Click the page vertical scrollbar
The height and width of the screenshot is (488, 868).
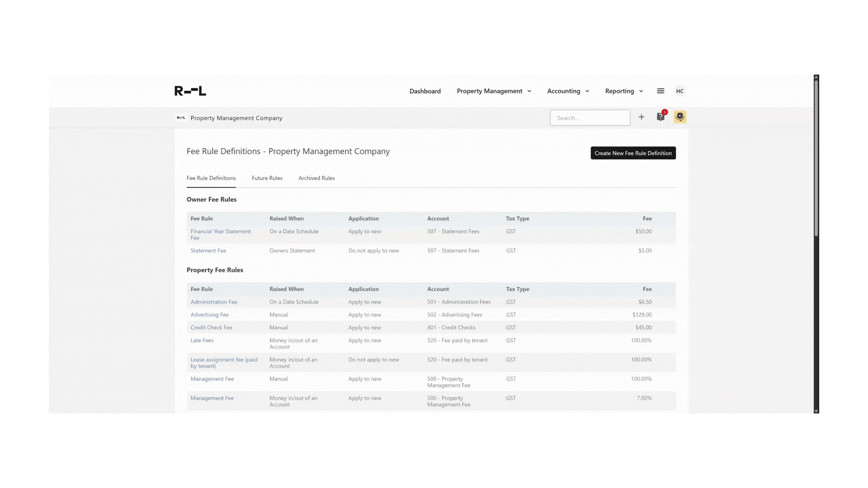pyautogui.click(x=816, y=158)
